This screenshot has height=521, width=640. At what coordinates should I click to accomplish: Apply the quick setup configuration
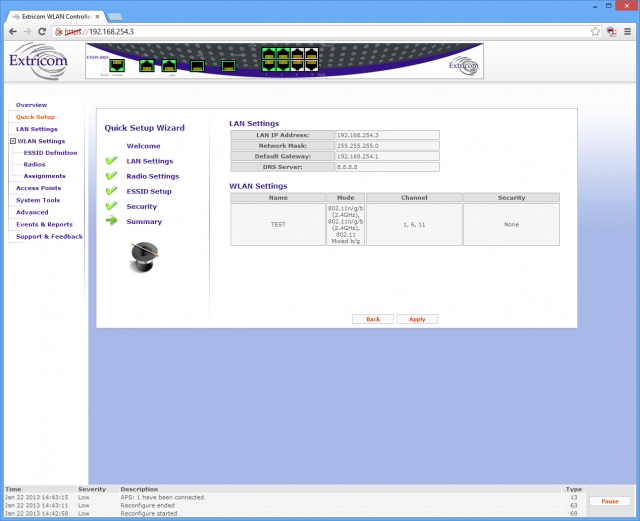[417, 319]
